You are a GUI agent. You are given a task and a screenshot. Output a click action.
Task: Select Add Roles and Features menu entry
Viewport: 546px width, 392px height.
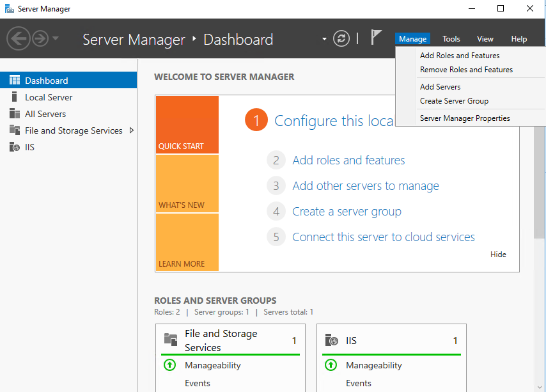[460, 56]
